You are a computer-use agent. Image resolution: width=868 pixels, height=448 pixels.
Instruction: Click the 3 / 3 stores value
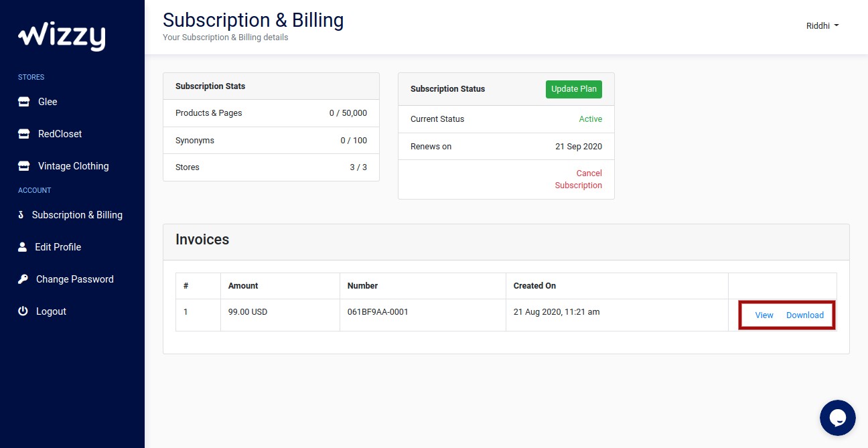coord(358,167)
